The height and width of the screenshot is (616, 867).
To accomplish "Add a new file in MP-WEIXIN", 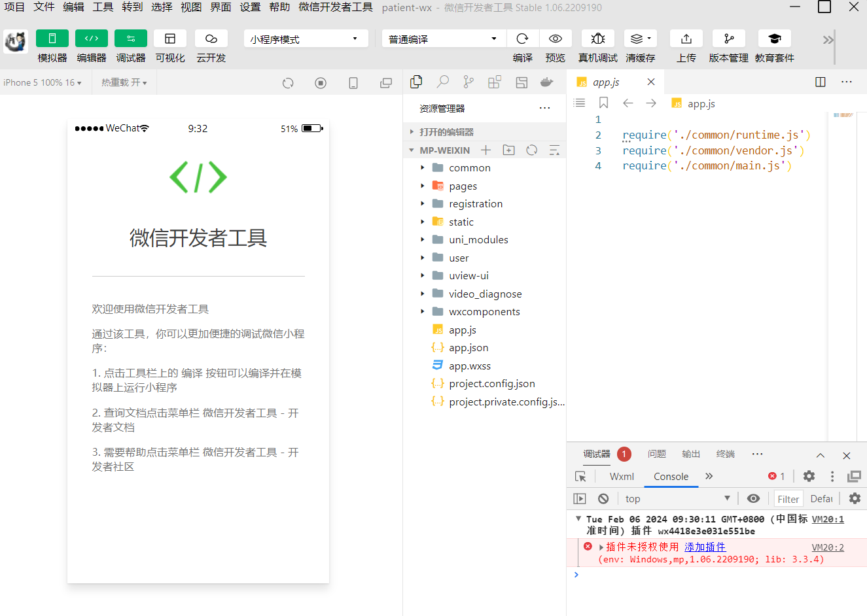I will (486, 150).
